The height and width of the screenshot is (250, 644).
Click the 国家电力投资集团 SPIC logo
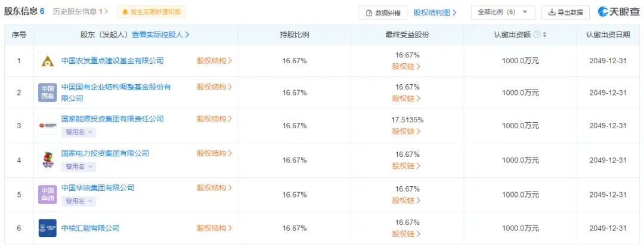(48, 160)
